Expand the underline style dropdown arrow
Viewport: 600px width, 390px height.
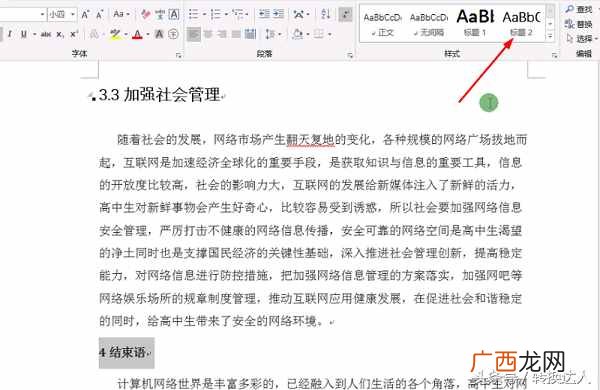(34, 34)
